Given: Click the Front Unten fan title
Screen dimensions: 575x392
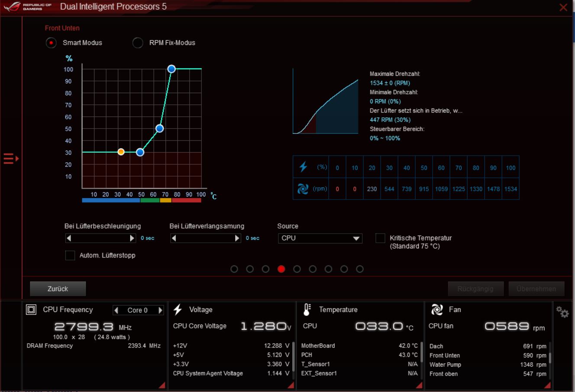Looking at the screenshot, I should 62,28.
